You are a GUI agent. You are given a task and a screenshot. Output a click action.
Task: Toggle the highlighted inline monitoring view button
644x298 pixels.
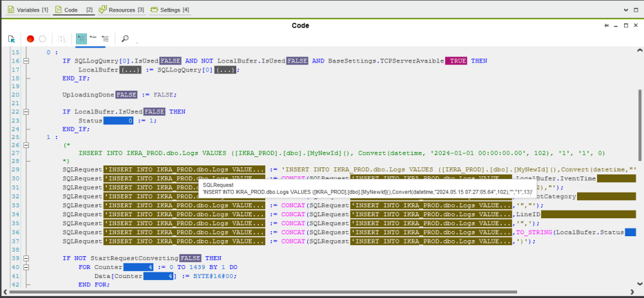coord(81,39)
